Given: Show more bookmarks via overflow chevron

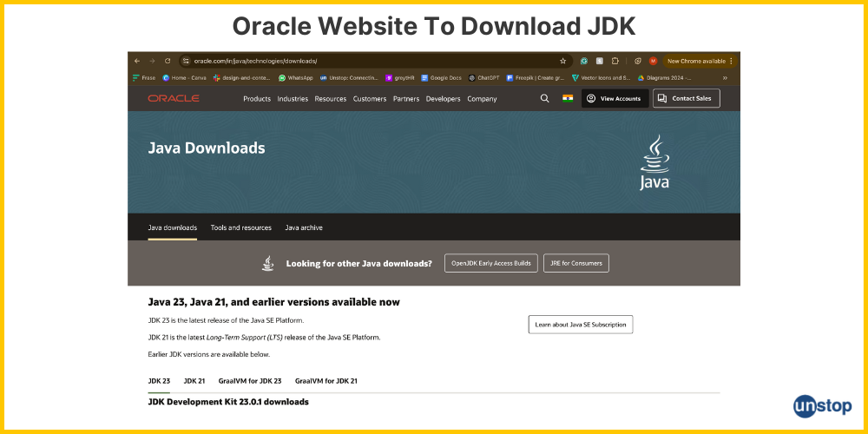Looking at the screenshot, I should (725, 77).
